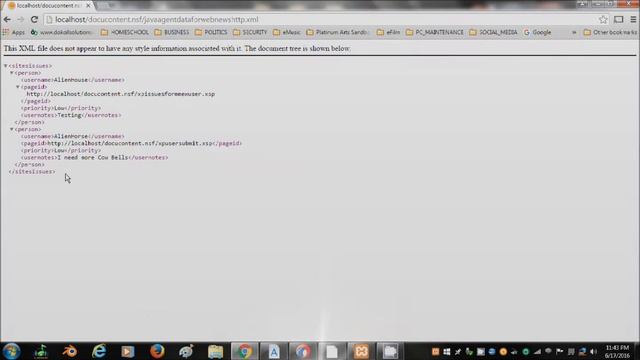Open the media player taskbar icon
The image size is (640, 360).
pos(128,351)
